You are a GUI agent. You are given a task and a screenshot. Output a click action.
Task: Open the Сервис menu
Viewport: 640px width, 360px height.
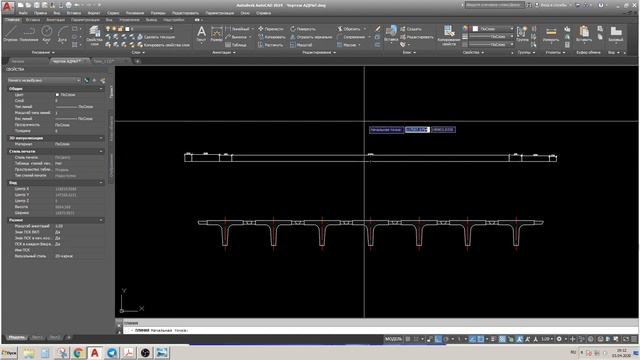coord(113,13)
